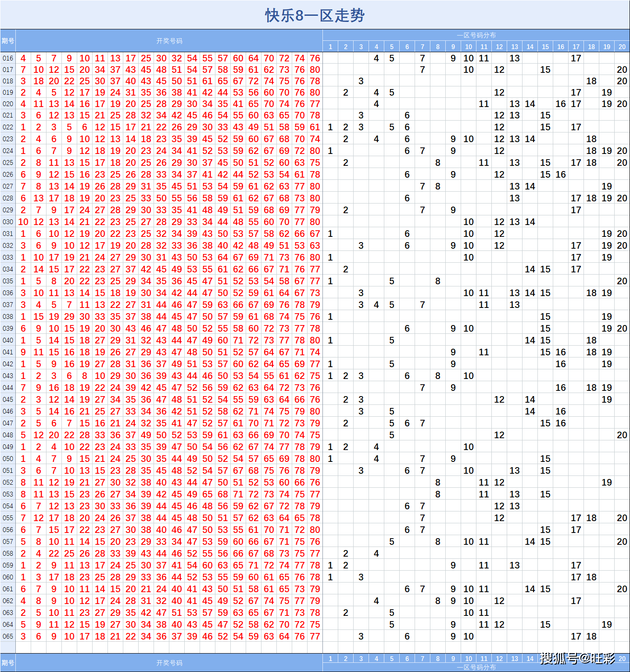630x672 pixels.
Task: Select red number 75 in row 025
Action: point(315,163)
